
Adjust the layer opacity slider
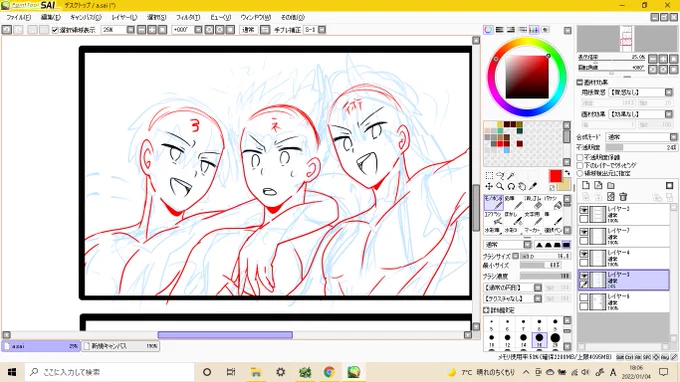641,147
